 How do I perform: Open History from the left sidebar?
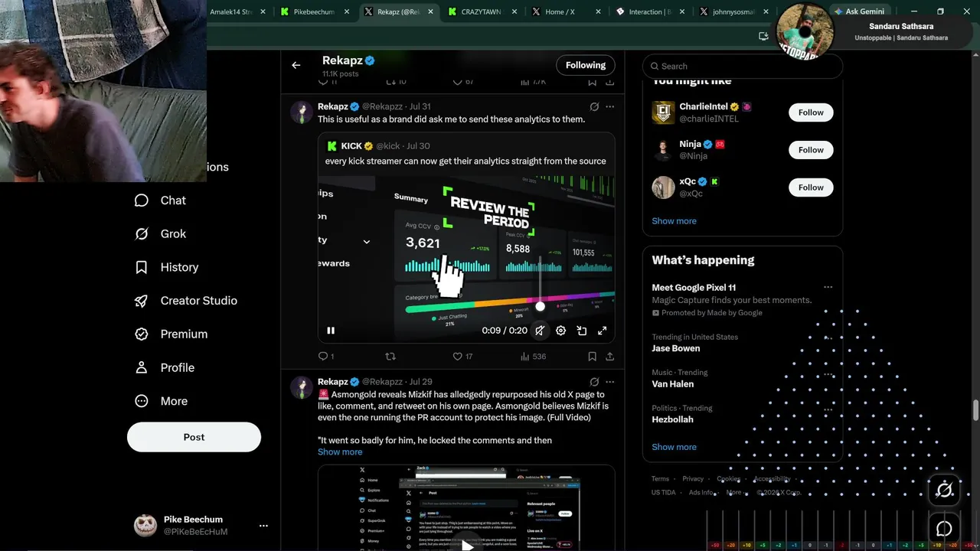(167, 267)
